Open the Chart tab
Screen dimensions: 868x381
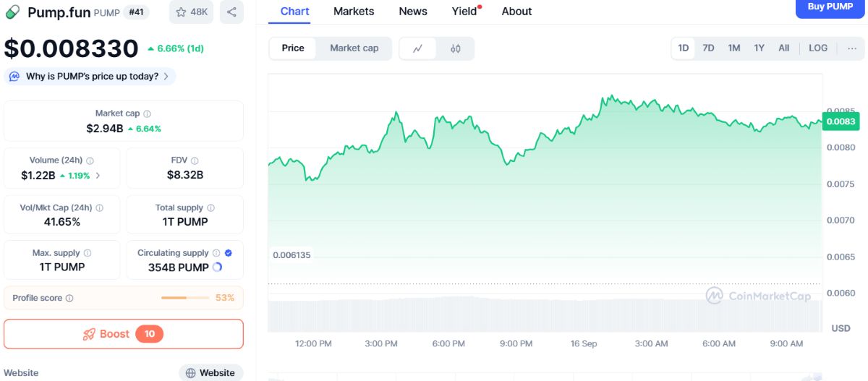(x=294, y=11)
